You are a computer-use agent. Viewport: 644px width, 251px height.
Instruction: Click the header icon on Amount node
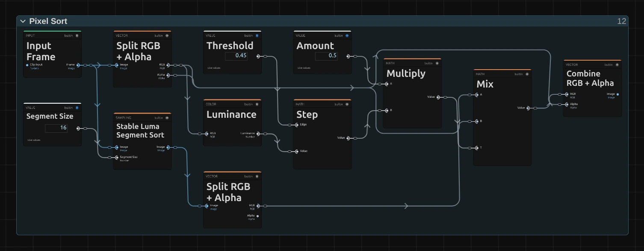point(347,36)
